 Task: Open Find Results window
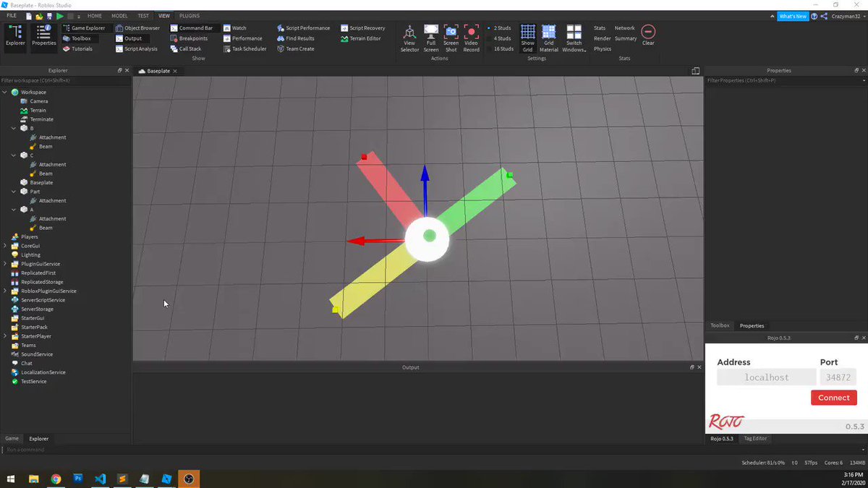point(295,38)
